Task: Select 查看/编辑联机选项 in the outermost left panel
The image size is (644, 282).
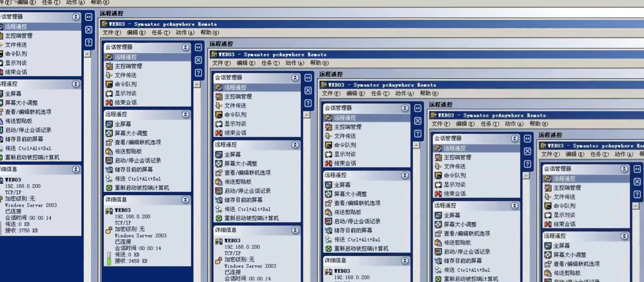Action: tap(28, 112)
